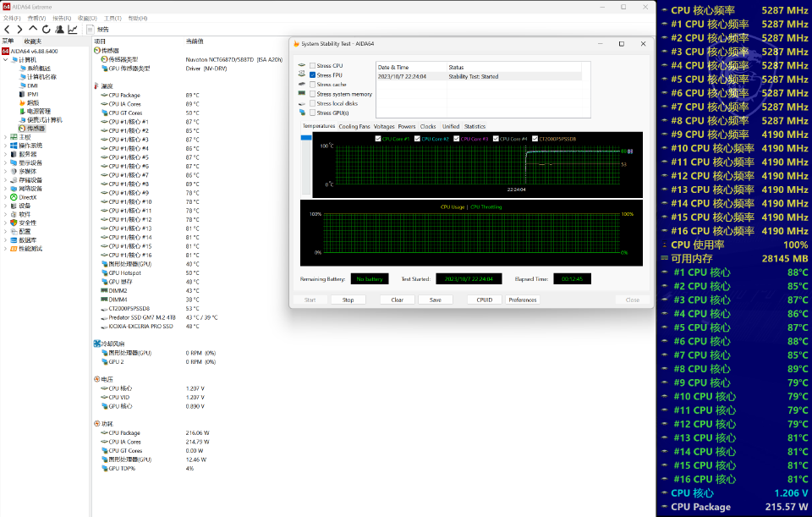The width and height of the screenshot is (812, 517).
Task: Enable the Stress GPU(s) checkbox
Action: point(313,113)
